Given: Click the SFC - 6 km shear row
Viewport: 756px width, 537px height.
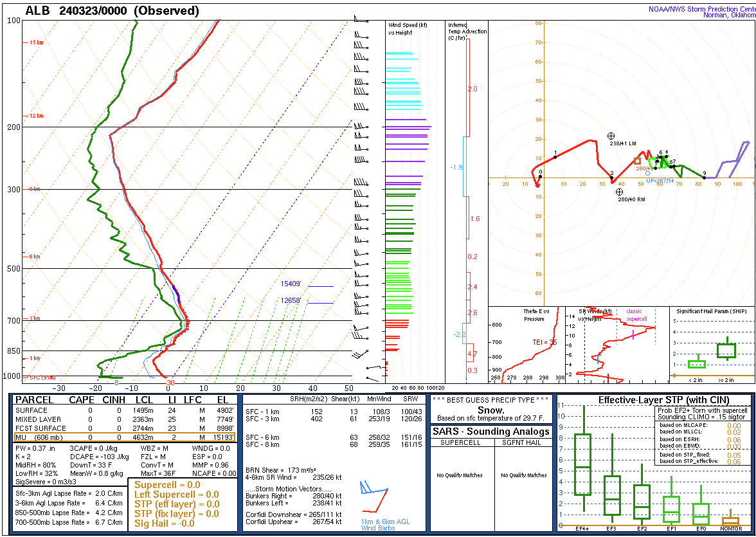Looking at the screenshot, I should tap(334, 437).
